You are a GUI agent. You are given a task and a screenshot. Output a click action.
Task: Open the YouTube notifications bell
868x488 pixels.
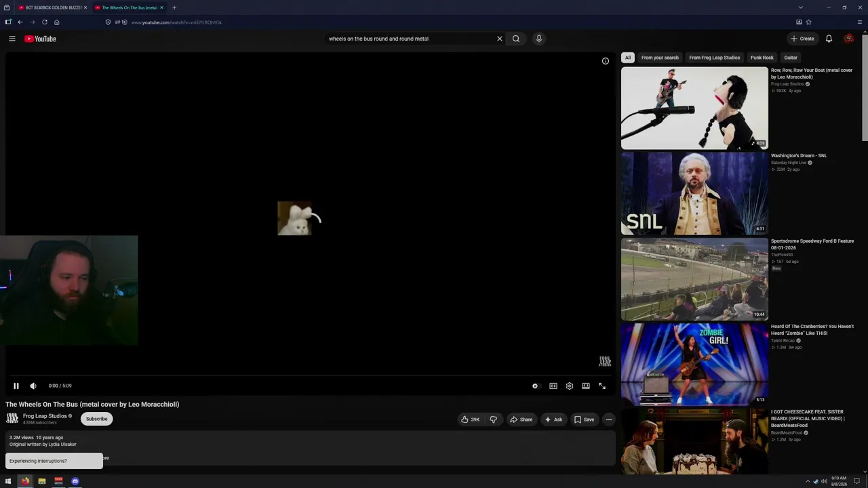829,39
